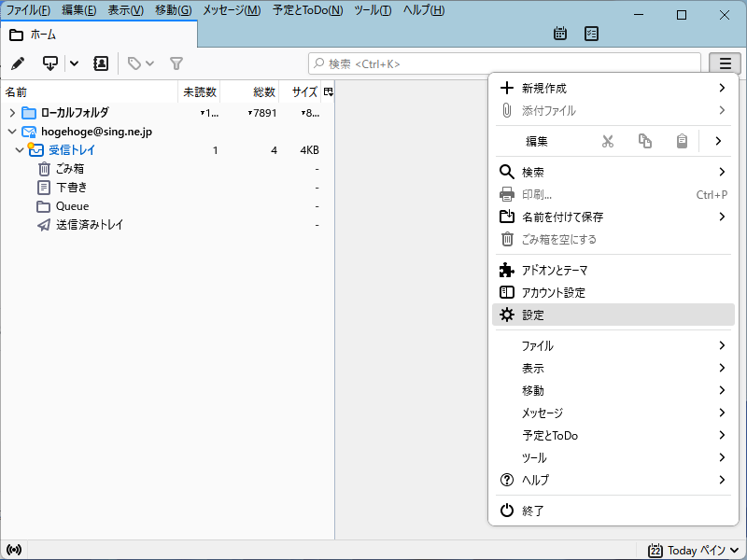747x560 pixels.
Task: Expand メッセージ submenu in app menu
Action: tap(613, 413)
